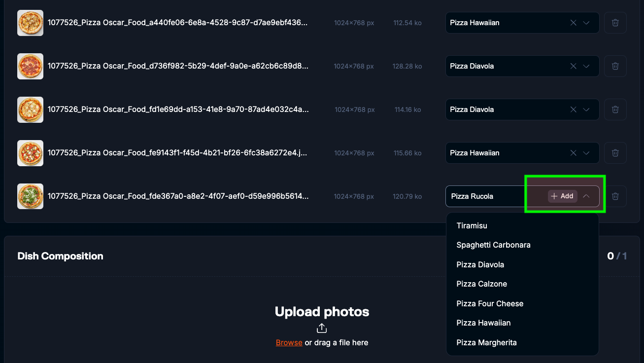Screen dimensions: 644x363
Task: Clear the first Pizza Hawaiian tag
Action: (573, 23)
